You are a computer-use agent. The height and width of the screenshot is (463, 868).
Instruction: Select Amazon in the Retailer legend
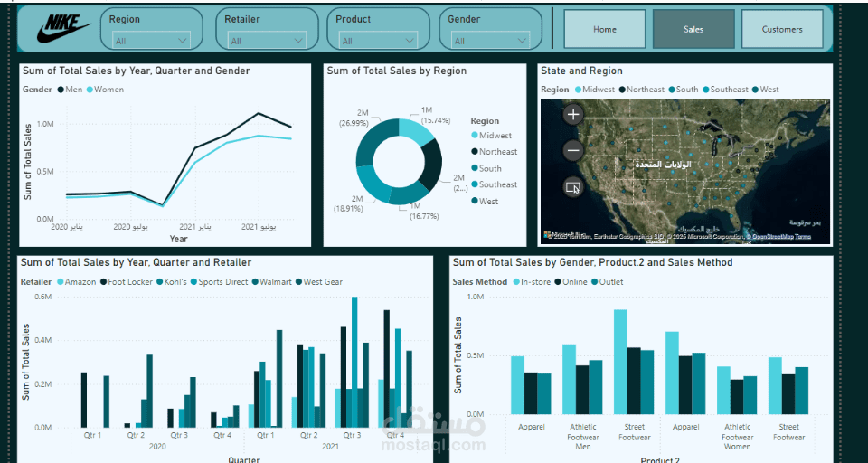tap(76, 282)
